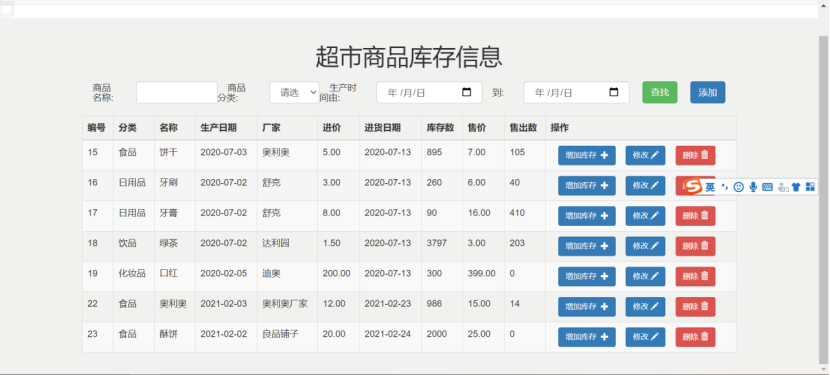
Task: Click 修改 for item 15 饼干
Action: pos(645,155)
